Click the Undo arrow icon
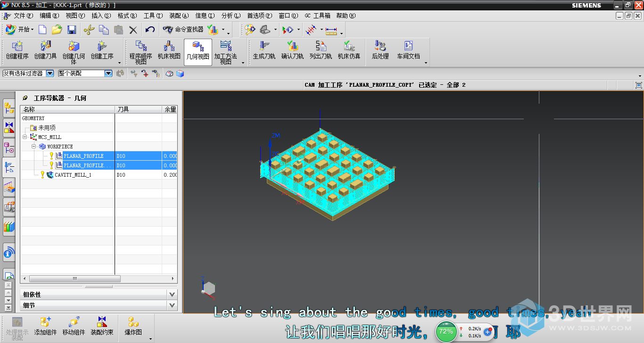644x343 pixels. point(150,30)
